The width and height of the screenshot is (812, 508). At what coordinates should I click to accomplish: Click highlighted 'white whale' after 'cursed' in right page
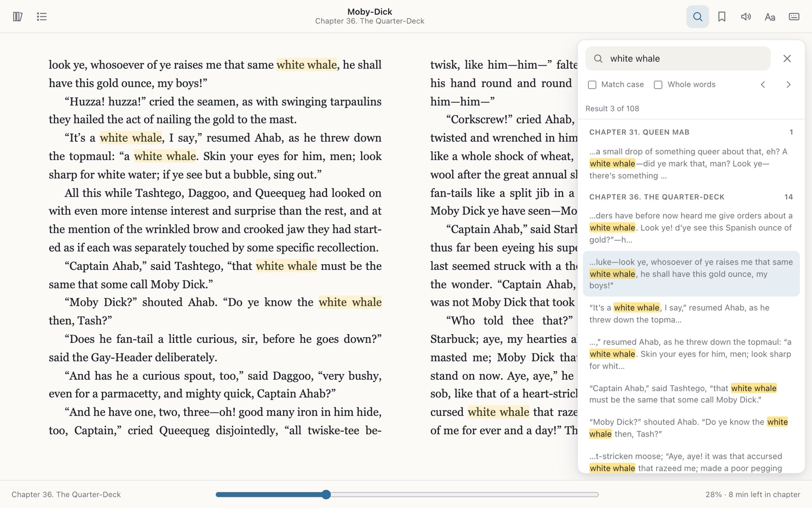pos(498,412)
